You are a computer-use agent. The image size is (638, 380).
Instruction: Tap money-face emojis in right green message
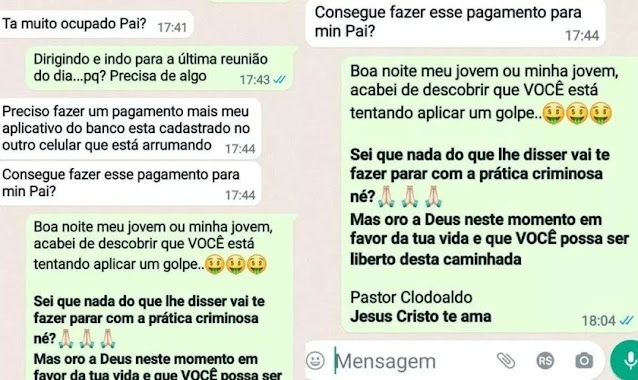[577, 113]
